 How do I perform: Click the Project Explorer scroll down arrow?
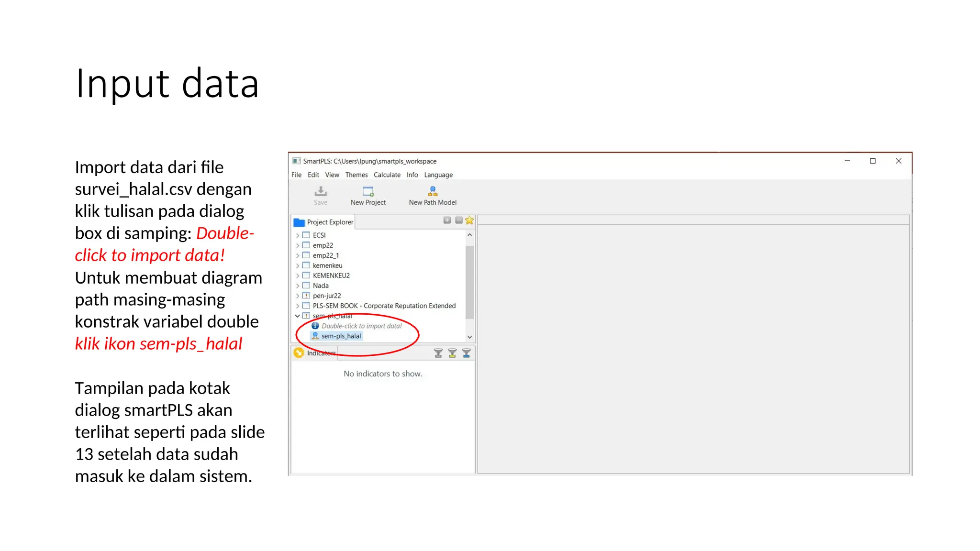[x=469, y=337]
